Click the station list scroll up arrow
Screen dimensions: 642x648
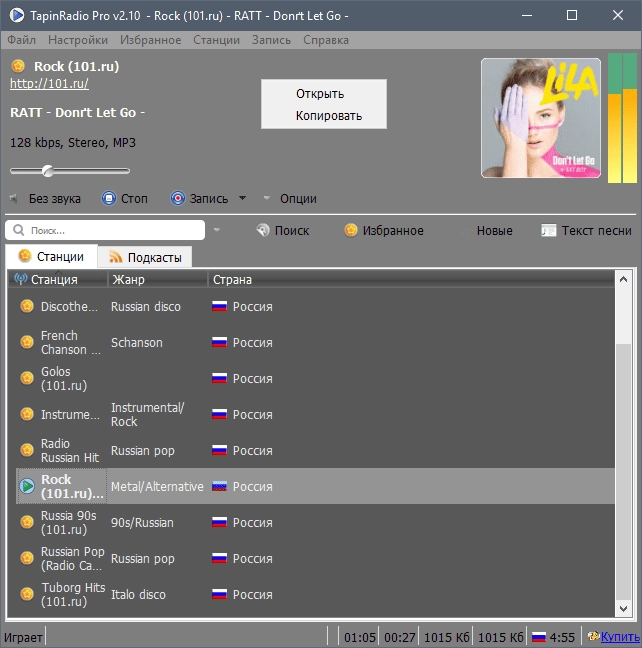pyautogui.click(x=623, y=279)
